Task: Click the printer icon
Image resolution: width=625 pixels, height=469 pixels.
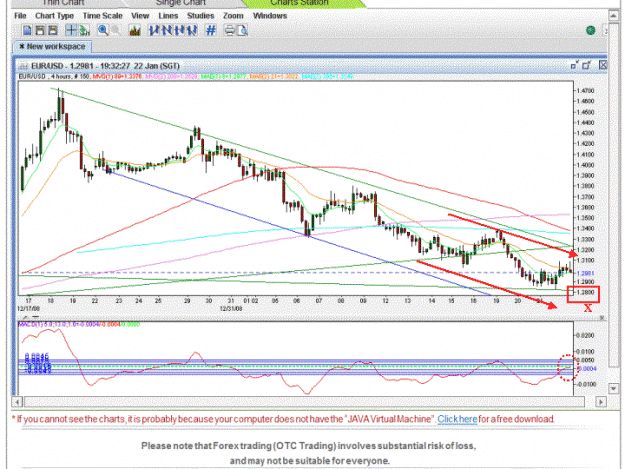Action: [x=230, y=31]
